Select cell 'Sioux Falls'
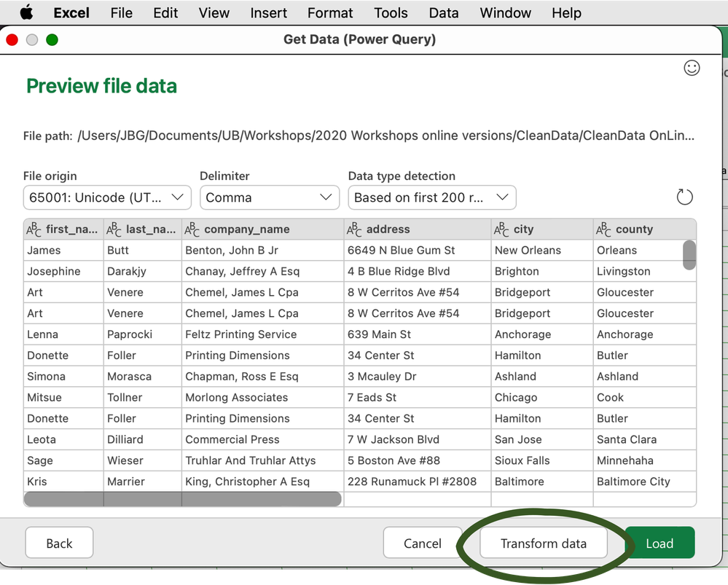 [x=542, y=460]
